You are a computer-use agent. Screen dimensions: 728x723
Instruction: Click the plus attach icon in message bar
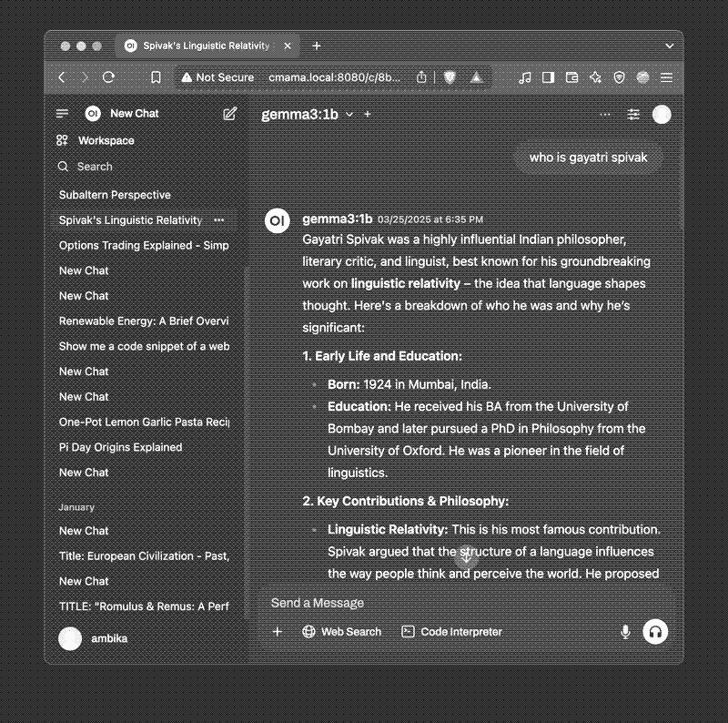pos(278,632)
